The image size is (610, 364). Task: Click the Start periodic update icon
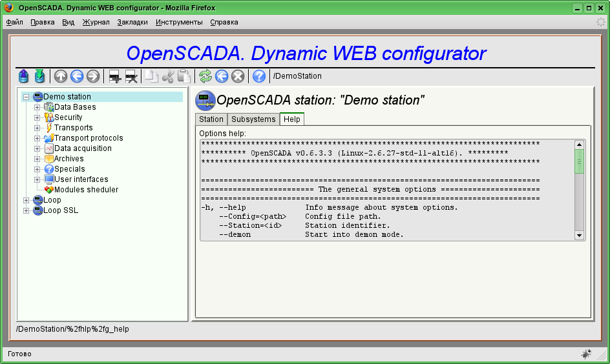pyautogui.click(x=222, y=76)
